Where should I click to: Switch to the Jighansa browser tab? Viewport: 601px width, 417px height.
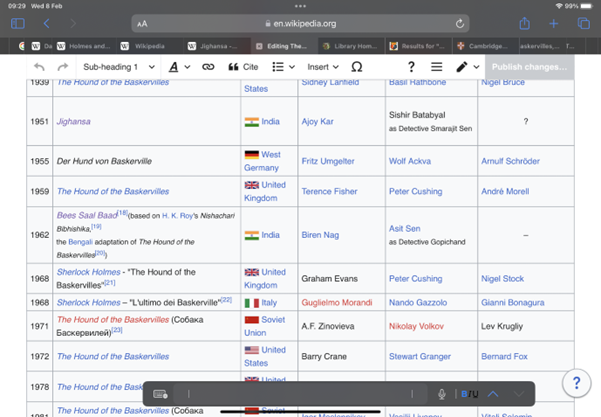pos(217,46)
